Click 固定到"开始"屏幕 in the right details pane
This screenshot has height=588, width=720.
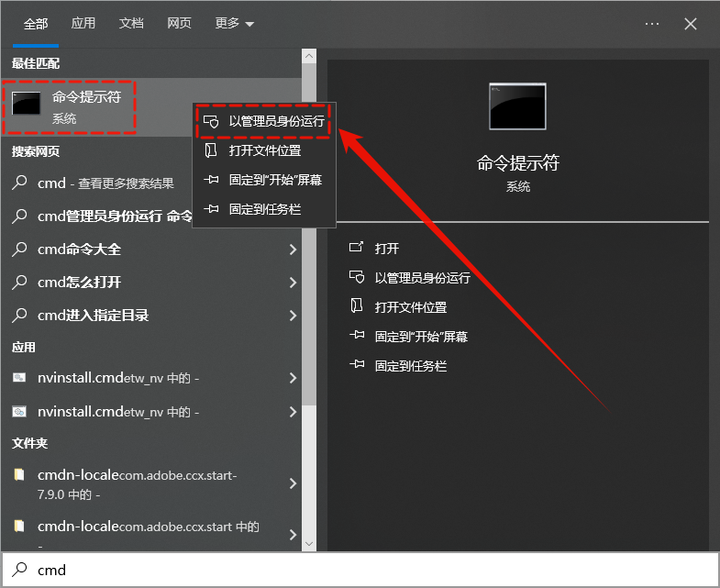coord(421,337)
